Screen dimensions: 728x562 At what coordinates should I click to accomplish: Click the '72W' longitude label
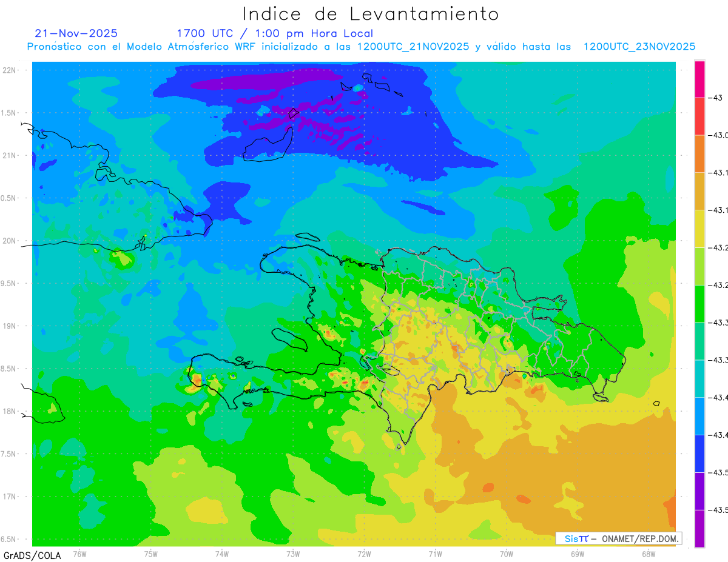tap(364, 554)
